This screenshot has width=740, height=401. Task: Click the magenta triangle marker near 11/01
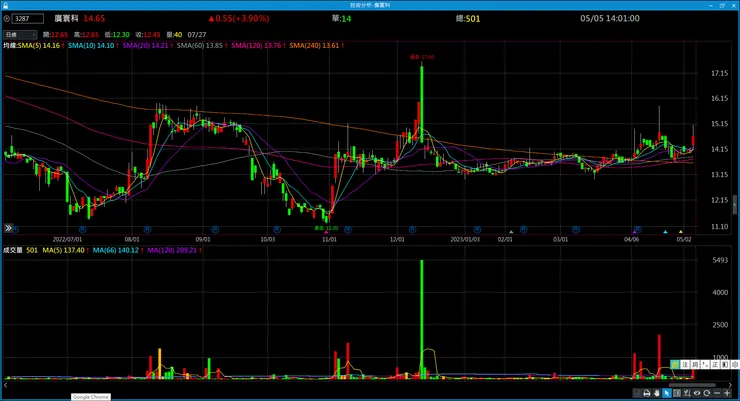pos(326,232)
